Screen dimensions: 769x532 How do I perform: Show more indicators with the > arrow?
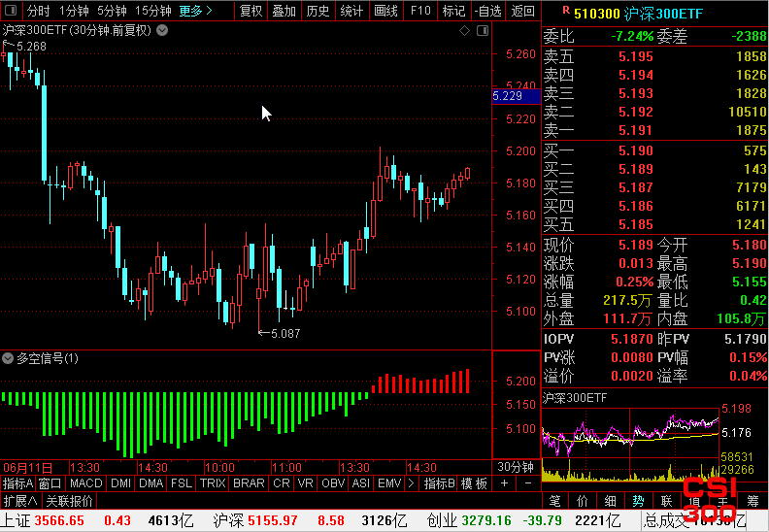click(411, 483)
